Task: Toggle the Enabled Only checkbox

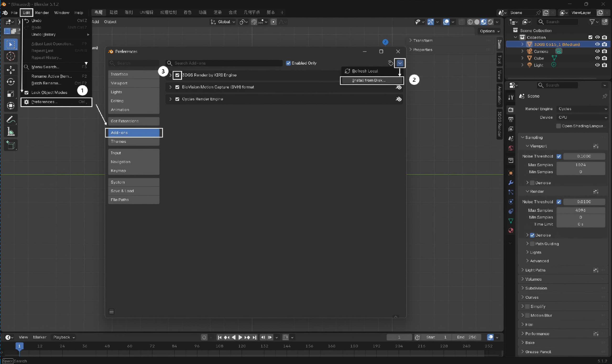Action: 289,63
